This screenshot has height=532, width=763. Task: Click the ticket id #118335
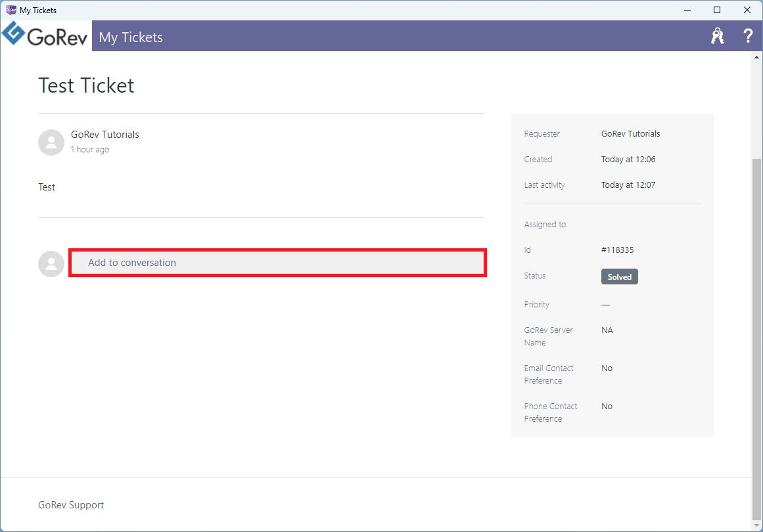pos(618,250)
